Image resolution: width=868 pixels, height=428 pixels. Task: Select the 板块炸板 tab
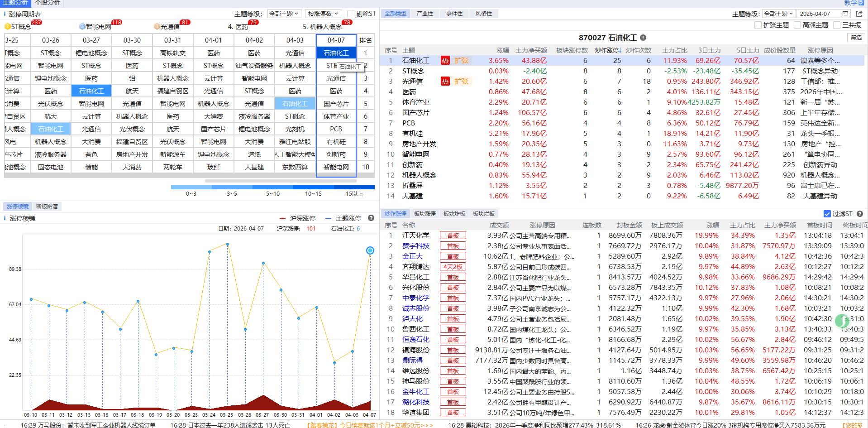pos(454,213)
